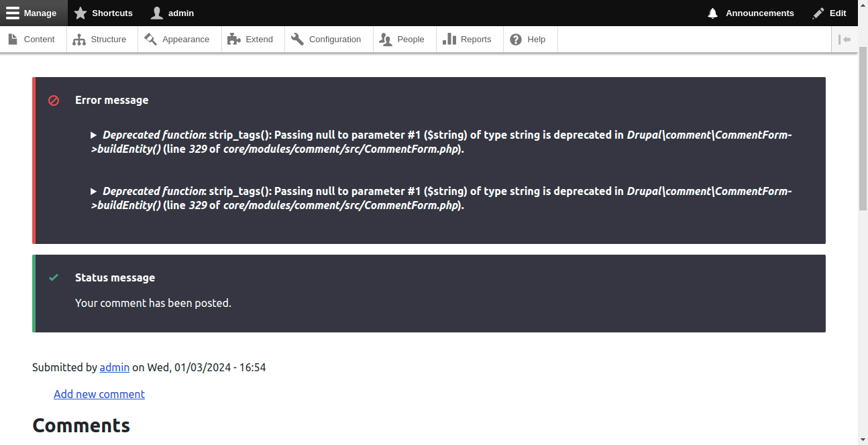Screen dimensions: 868x445
Task: Click the Announcements bell icon
Action: pos(712,13)
